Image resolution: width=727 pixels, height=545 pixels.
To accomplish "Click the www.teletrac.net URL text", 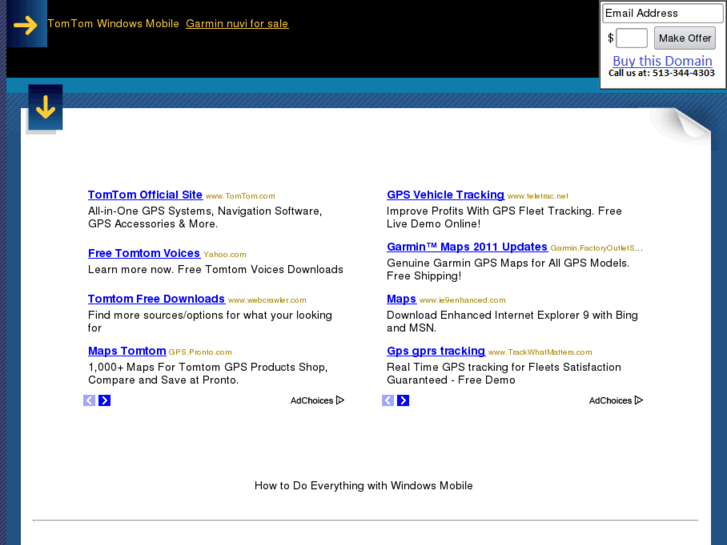I will click(538, 196).
